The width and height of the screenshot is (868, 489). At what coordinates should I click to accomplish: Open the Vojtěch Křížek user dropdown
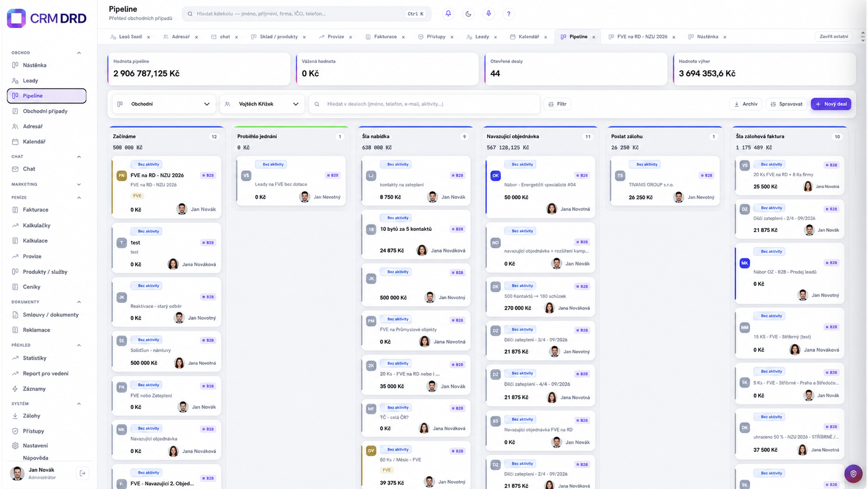[x=262, y=104]
